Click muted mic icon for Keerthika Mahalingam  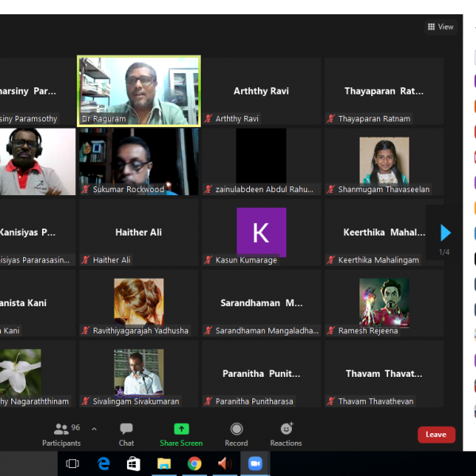pyautogui.click(x=331, y=260)
